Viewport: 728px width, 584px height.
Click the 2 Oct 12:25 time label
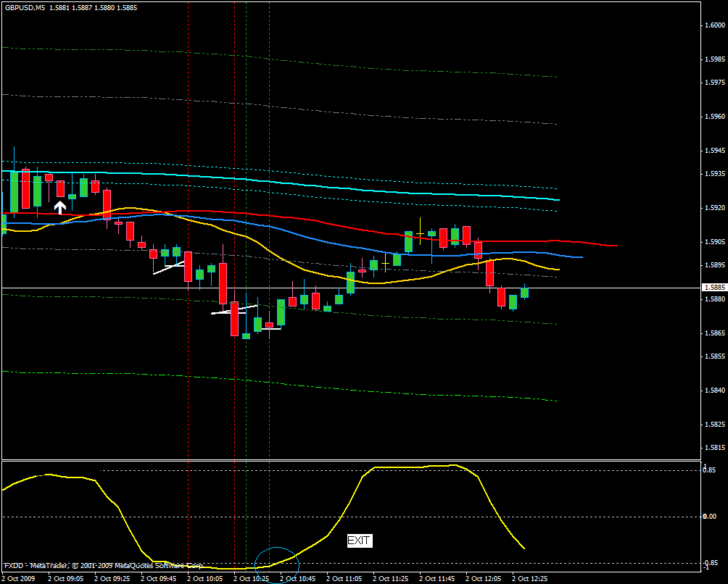[530, 579]
